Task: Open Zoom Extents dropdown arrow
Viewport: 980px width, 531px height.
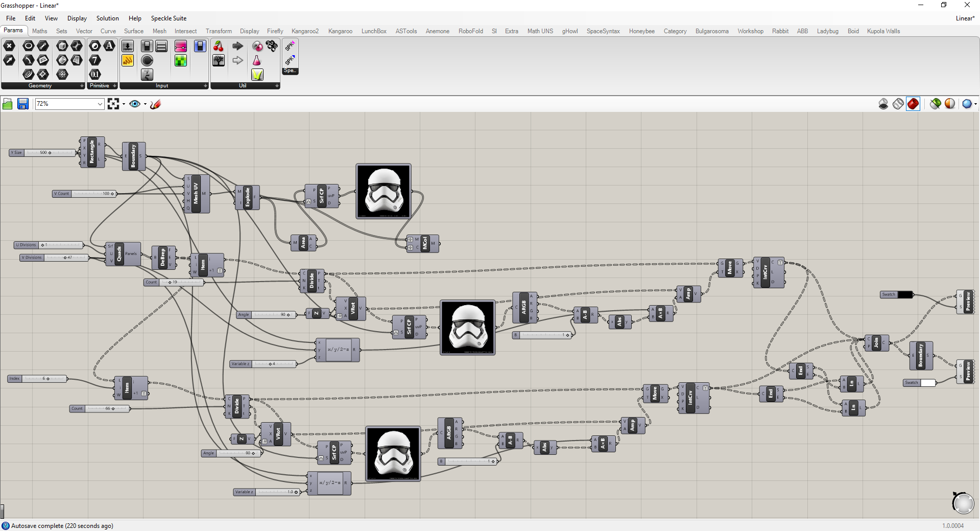Action: tap(124, 104)
